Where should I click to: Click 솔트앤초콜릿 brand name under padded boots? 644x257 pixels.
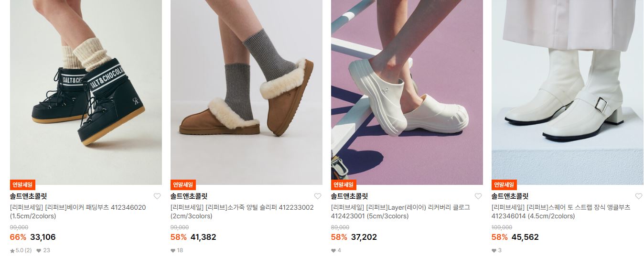click(x=29, y=196)
